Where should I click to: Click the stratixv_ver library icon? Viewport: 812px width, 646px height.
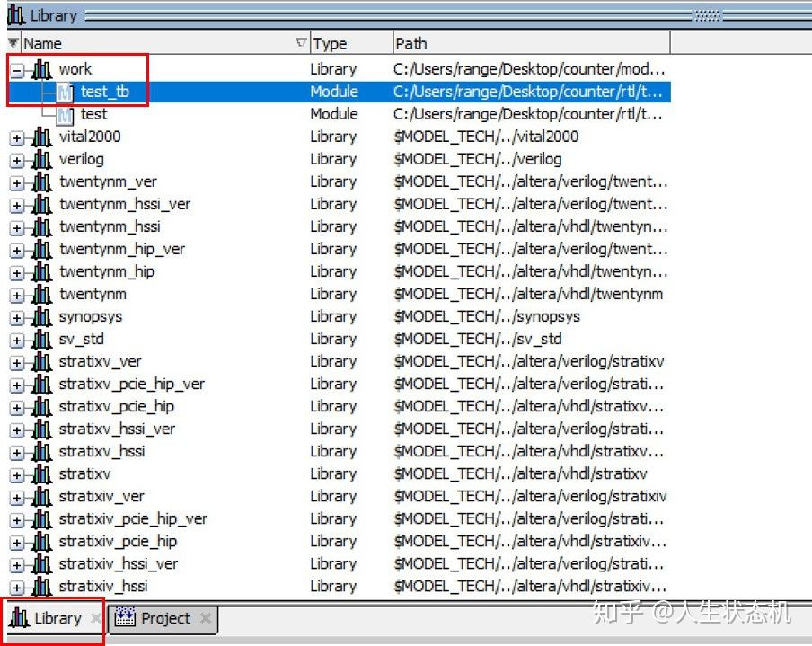pyautogui.click(x=41, y=362)
